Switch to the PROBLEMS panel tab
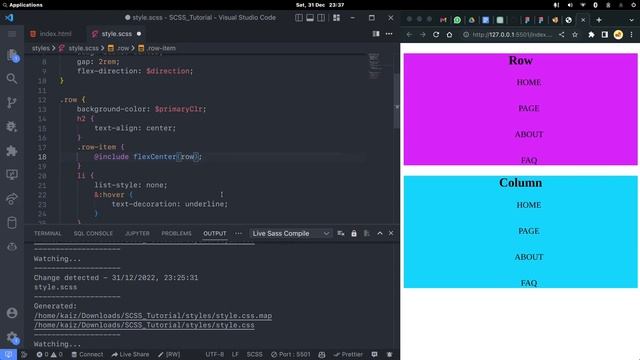Screen dimensions: 640x360 pos(176,233)
